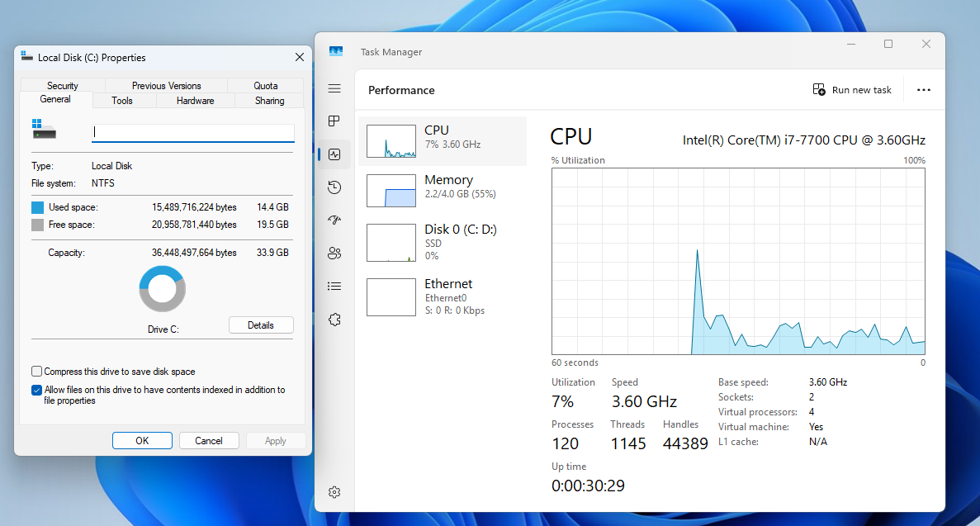Open Task Manager hamburger navigation menu
Image resolution: width=980 pixels, height=526 pixels.
click(334, 88)
